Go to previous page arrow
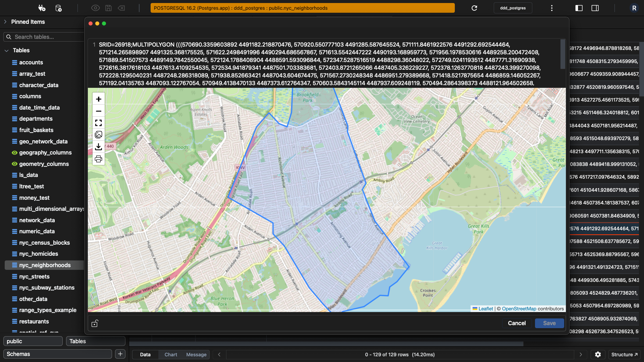644x362 pixels. click(219, 355)
